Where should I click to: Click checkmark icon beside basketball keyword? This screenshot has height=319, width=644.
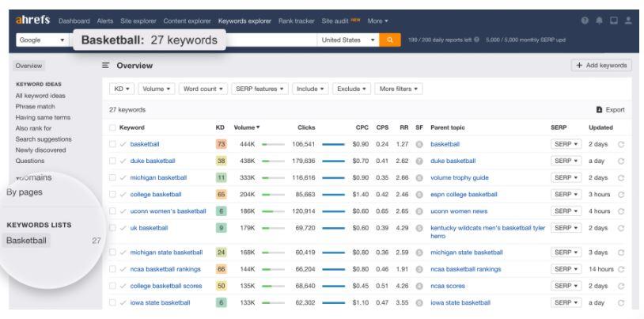tap(123, 144)
